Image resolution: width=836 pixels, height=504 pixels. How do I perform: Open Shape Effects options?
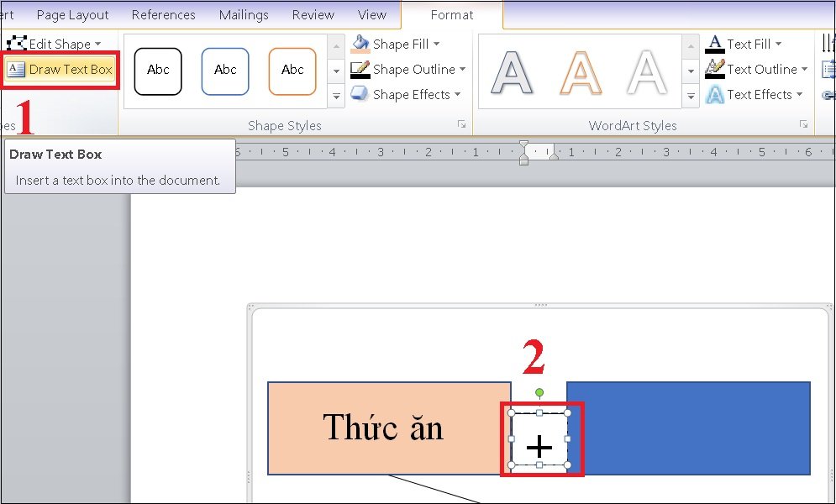pyautogui.click(x=405, y=94)
